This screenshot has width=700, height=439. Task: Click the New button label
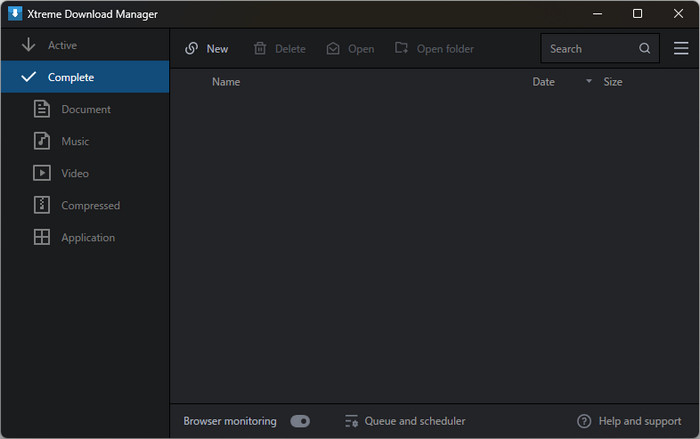pos(217,49)
